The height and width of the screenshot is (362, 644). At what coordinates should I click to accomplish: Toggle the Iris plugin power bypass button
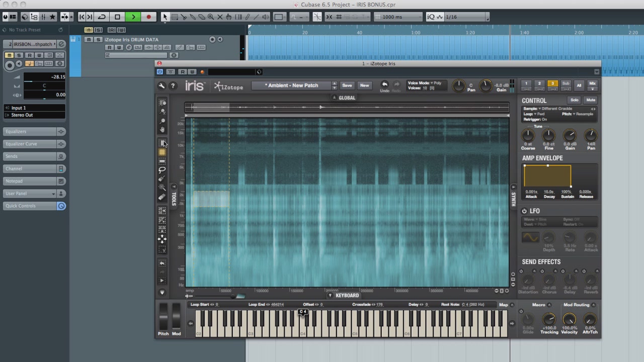160,72
